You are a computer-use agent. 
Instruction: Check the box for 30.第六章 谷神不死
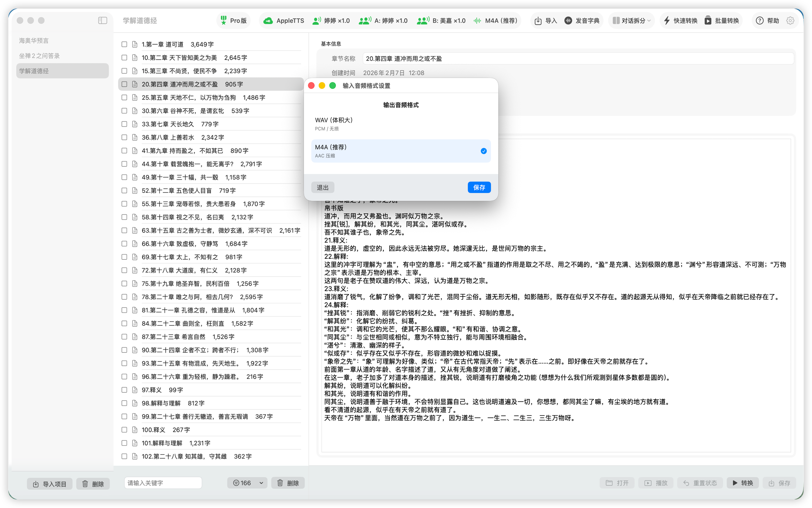pos(124,111)
